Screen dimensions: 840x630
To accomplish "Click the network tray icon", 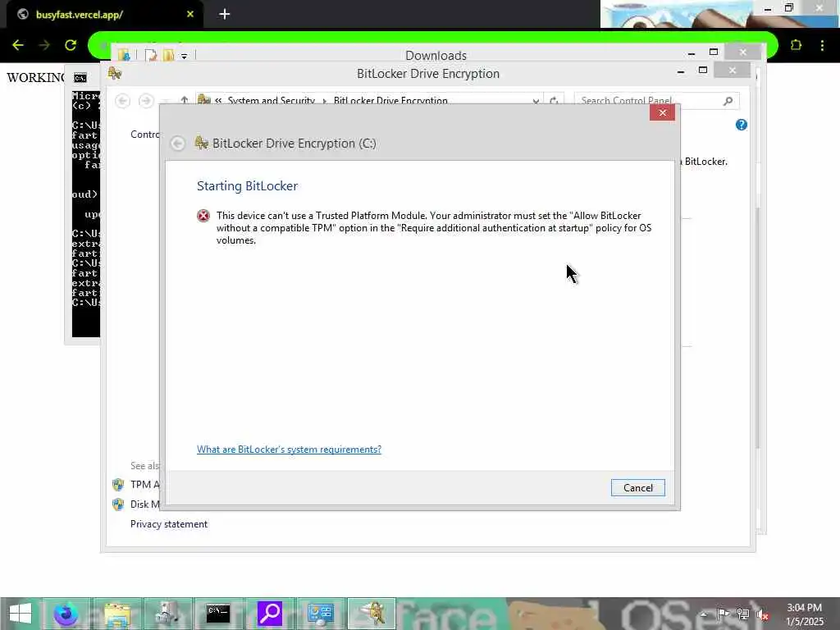I will tap(743, 614).
